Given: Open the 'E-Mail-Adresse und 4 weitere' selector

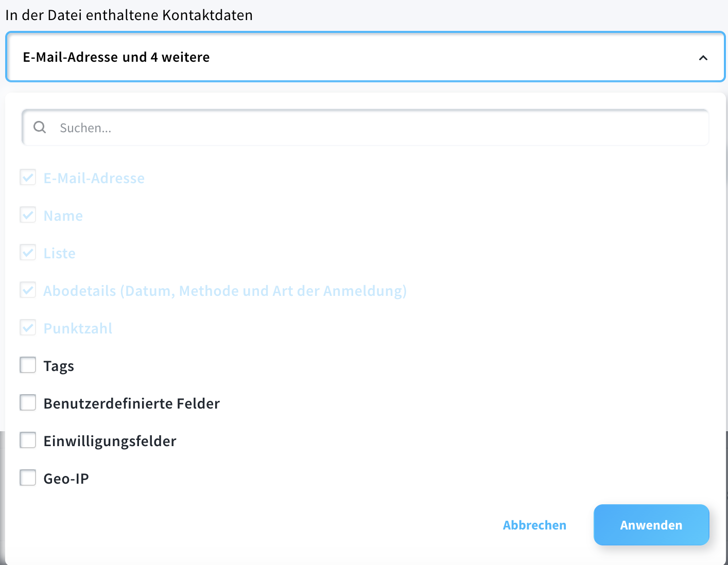Looking at the screenshot, I should [x=360, y=57].
